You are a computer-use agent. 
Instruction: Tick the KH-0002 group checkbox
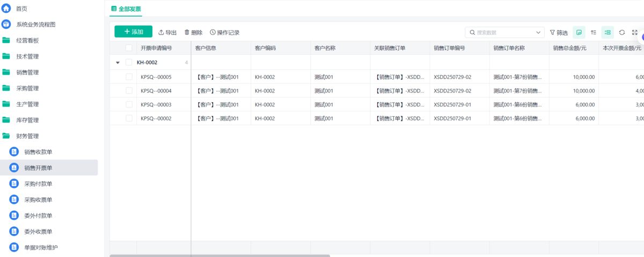tap(129, 62)
